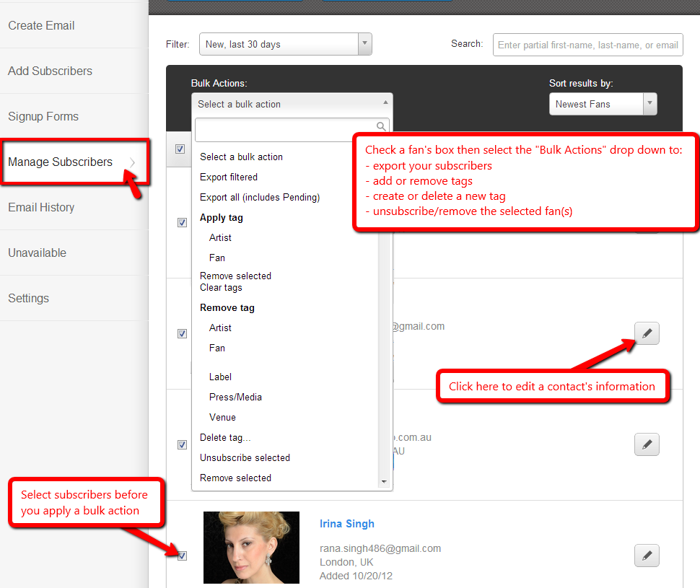The height and width of the screenshot is (588, 700).
Task: Collapse the Select a bulk action dropdown
Action: 292,104
